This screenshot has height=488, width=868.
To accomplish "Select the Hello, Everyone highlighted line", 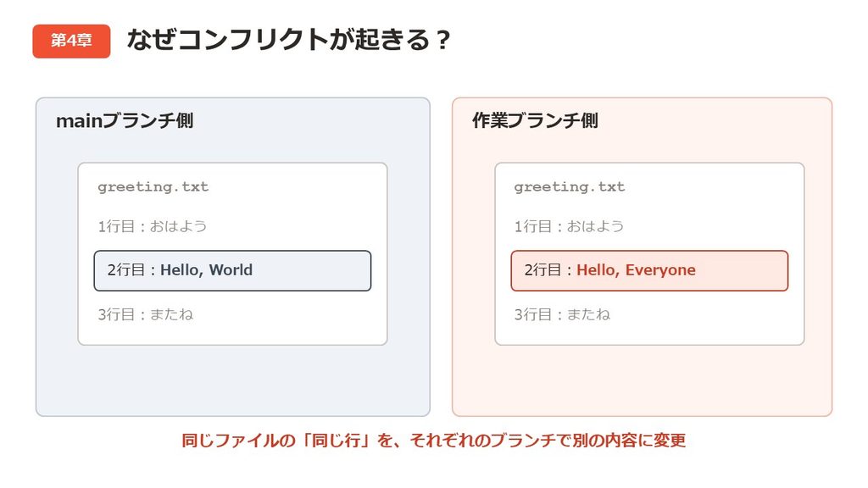I will click(649, 270).
